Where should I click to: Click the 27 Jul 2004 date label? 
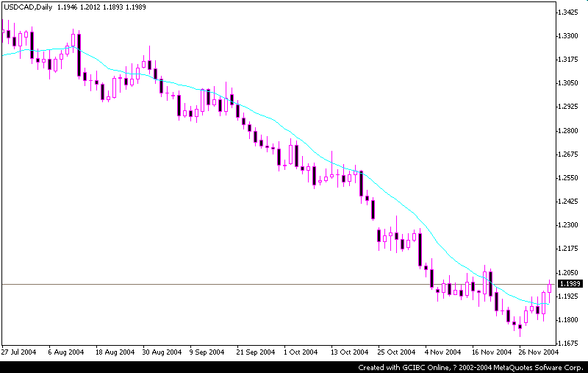tap(18, 352)
